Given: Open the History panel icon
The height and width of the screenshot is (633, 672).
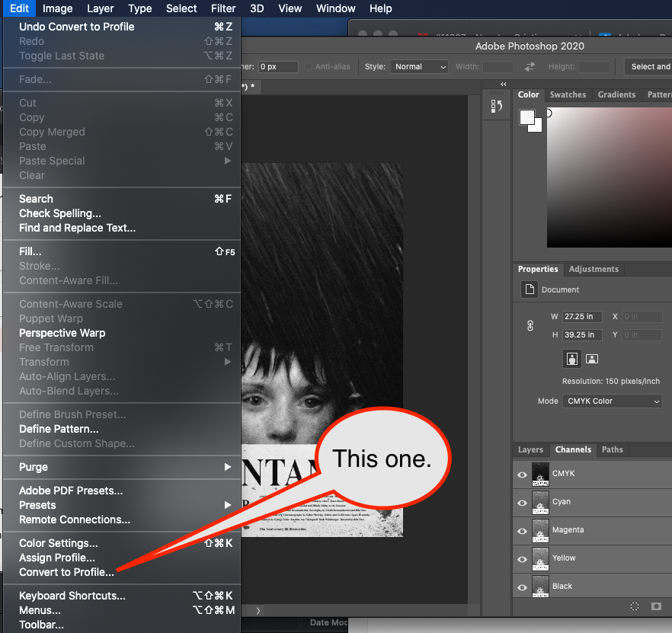Looking at the screenshot, I should [497, 106].
